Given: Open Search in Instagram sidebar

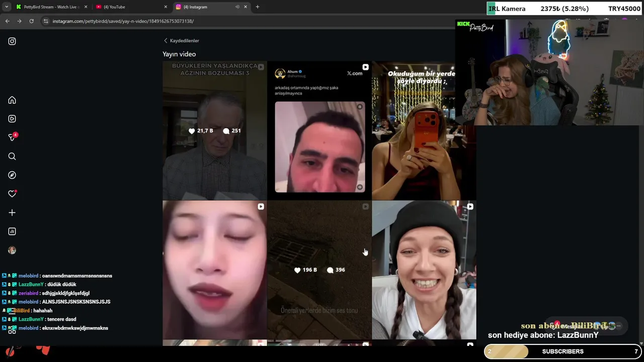Looking at the screenshot, I should tap(12, 156).
